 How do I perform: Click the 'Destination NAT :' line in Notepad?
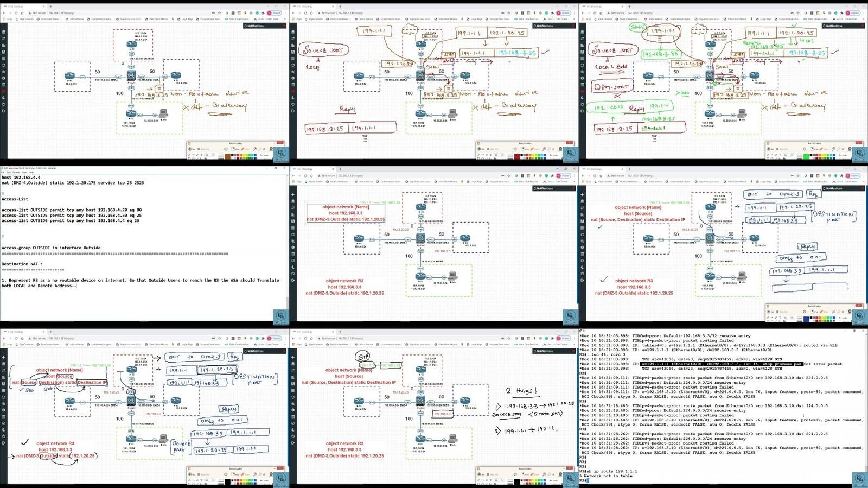[x=22, y=264]
